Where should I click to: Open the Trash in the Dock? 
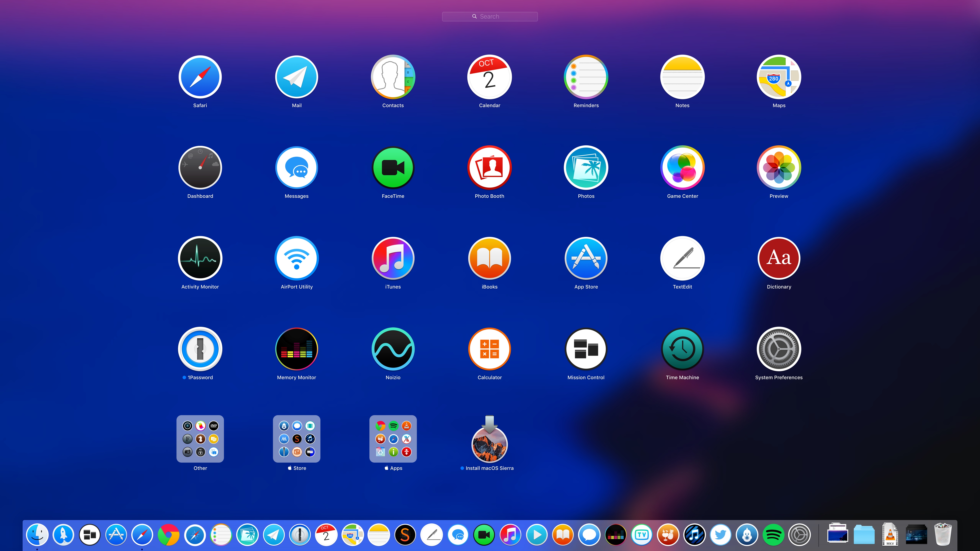point(943,535)
